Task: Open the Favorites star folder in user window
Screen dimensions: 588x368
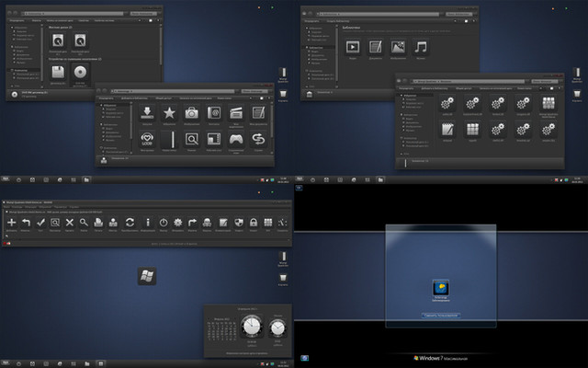Action: click(x=169, y=112)
